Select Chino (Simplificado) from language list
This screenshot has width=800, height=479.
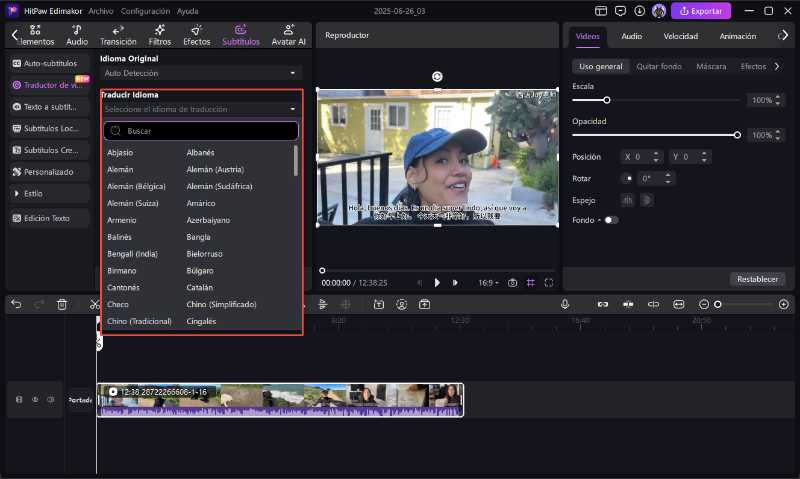[x=221, y=305]
